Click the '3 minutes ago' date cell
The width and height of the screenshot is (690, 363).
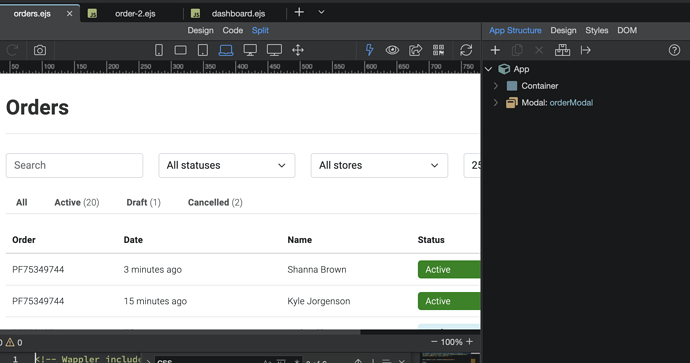152,269
